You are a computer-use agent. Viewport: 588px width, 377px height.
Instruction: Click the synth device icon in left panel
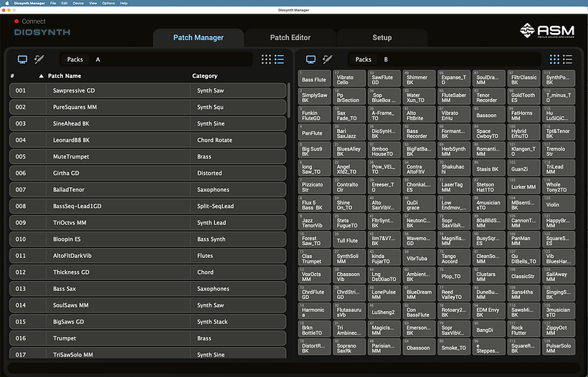pos(39,59)
